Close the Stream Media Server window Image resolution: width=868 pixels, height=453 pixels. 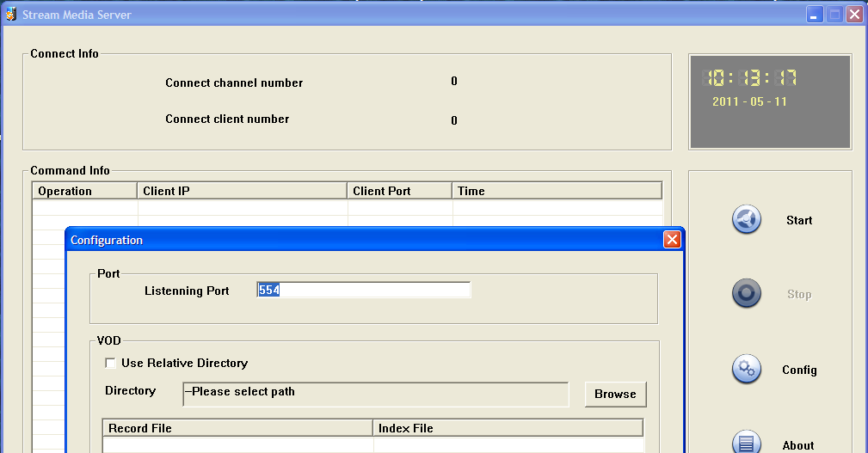(855, 15)
